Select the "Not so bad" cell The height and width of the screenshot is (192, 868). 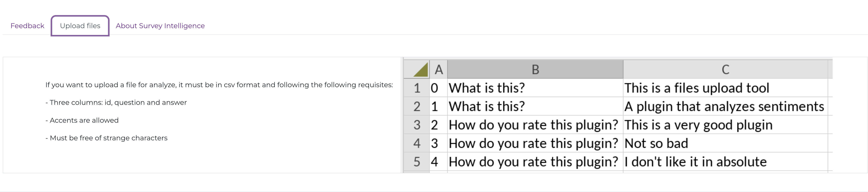[x=656, y=144]
